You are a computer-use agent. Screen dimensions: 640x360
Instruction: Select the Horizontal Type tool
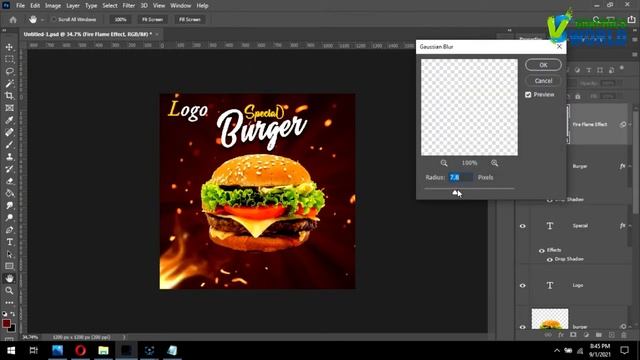coord(9,242)
